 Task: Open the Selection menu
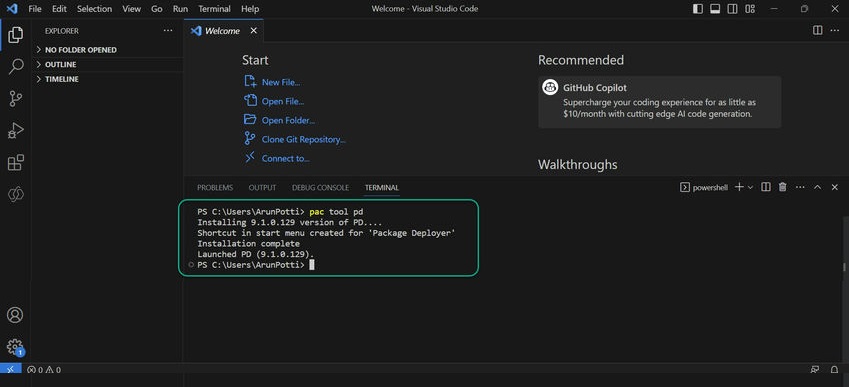pos(94,9)
